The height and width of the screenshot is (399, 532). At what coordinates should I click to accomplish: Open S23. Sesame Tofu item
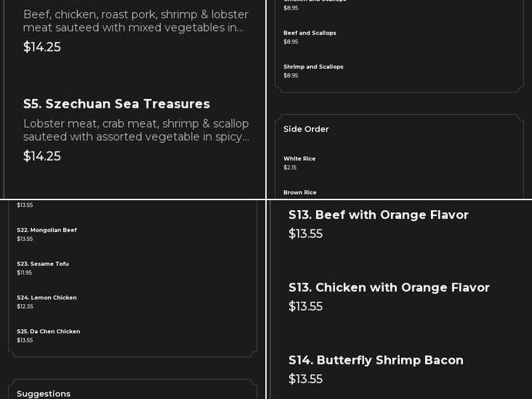click(x=43, y=263)
